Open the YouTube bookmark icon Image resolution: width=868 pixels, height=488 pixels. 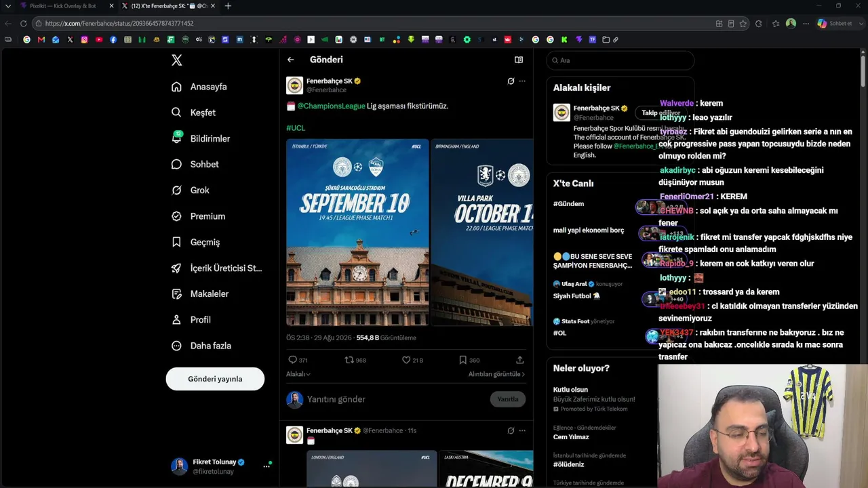click(99, 40)
